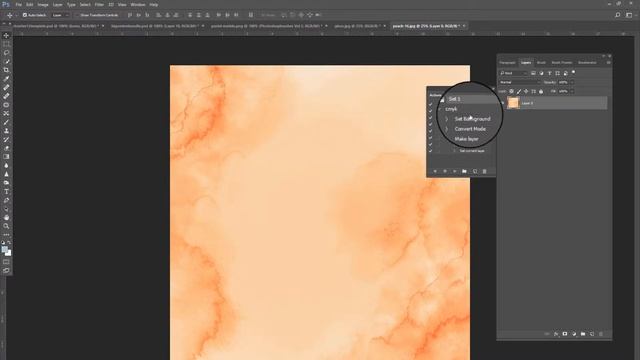
Task: Open the Opacity slider arrow
Action: pos(572,82)
